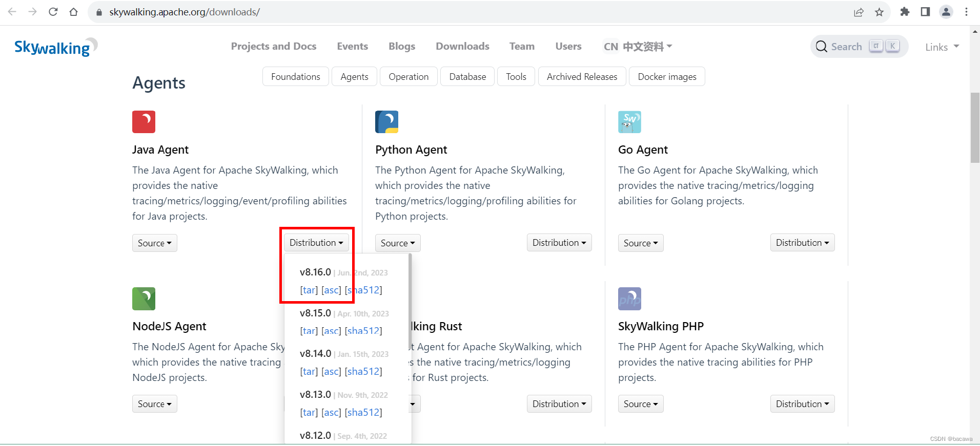Image resolution: width=980 pixels, height=446 pixels.
Task: Open the Chrome three-dot menu
Action: coord(966,12)
